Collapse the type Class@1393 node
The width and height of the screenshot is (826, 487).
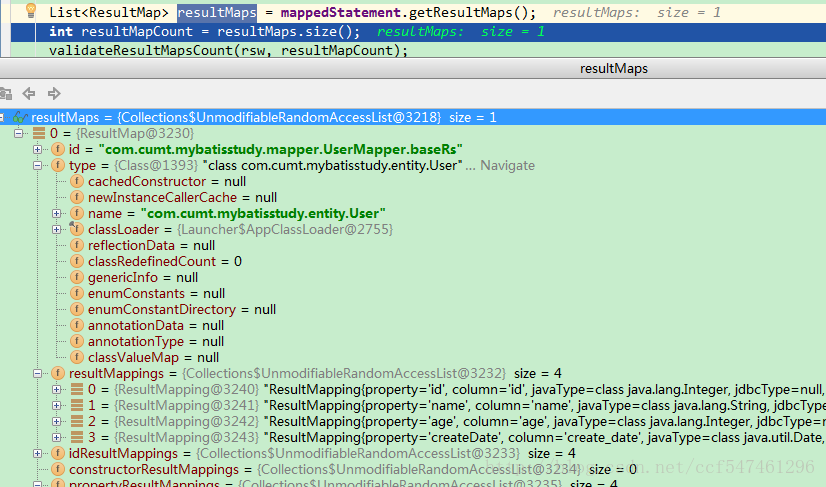[x=37, y=165]
